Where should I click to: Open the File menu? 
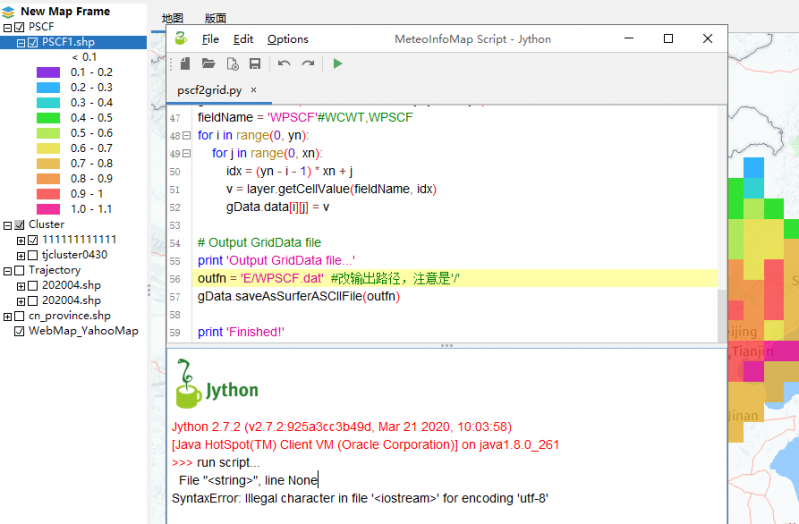(x=210, y=39)
